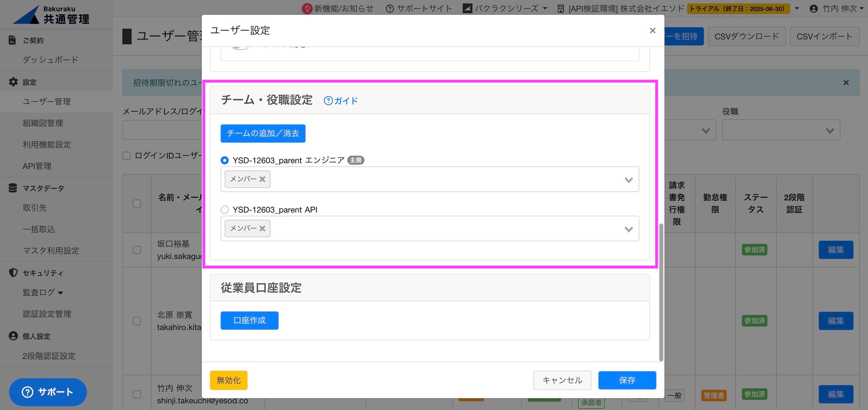
Task: Dismiss the invitation expired banner
Action: [846, 83]
